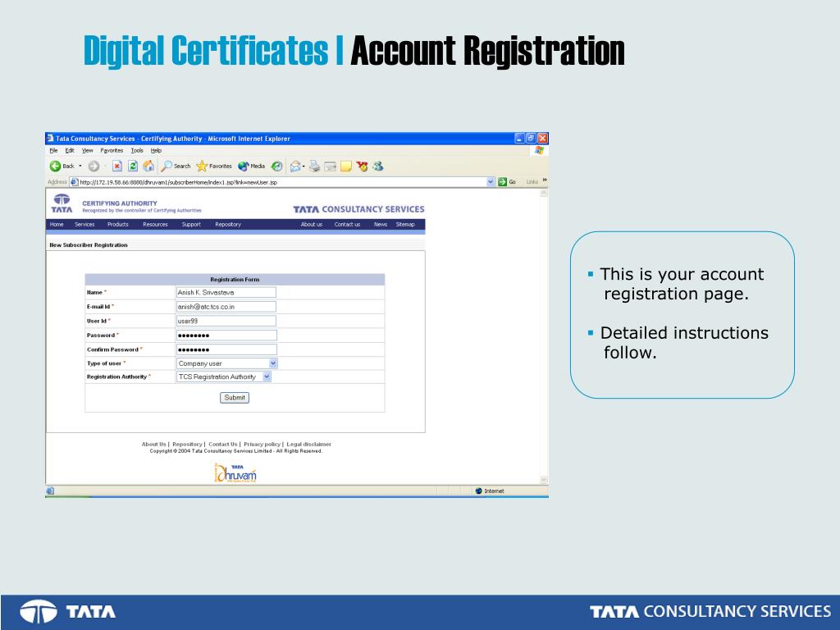Stop page loading with the red X icon

pyautogui.click(x=117, y=166)
